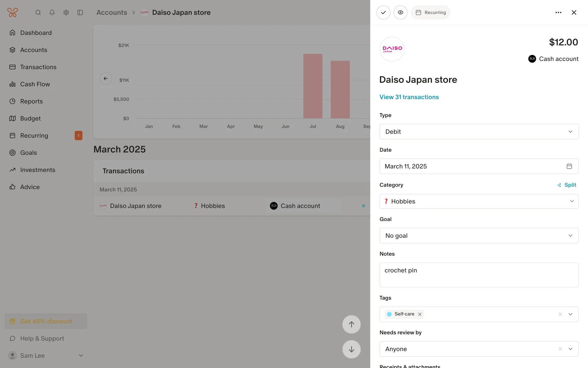
Task: Open the notifications bell
Action: pyautogui.click(x=52, y=13)
